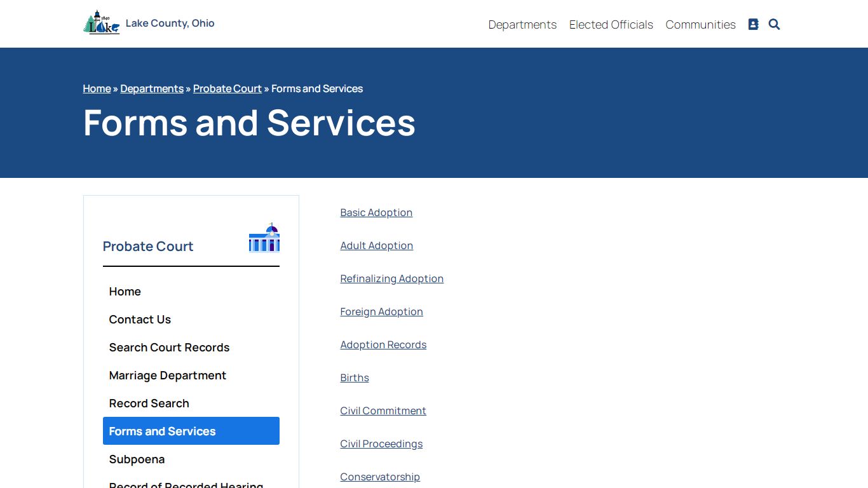The height and width of the screenshot is (488, 868).
Task: Open the Elected Officials menu
Action: pos(611,24)
